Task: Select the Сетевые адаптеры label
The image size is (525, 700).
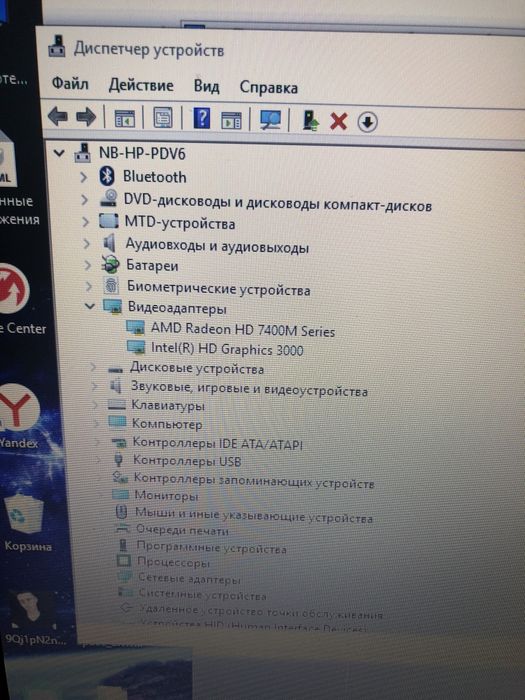Action: 189,579
